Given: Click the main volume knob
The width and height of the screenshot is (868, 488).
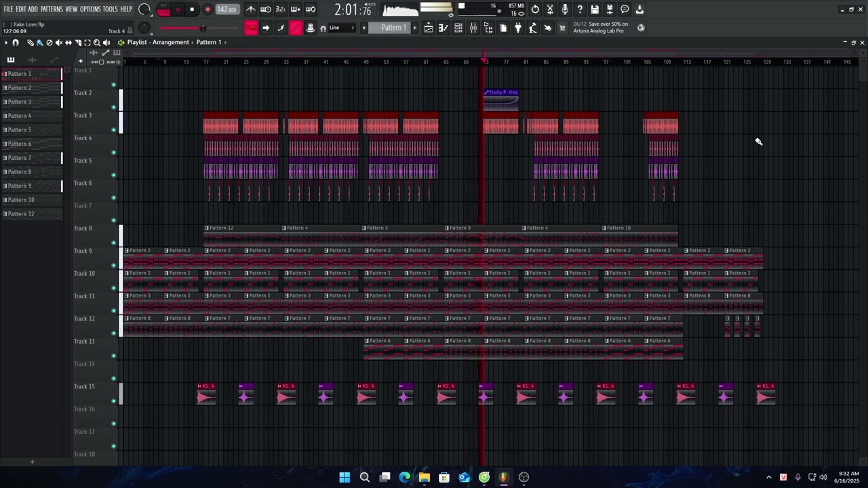Looking at the screenshot, I should click(x=144, y=9).
